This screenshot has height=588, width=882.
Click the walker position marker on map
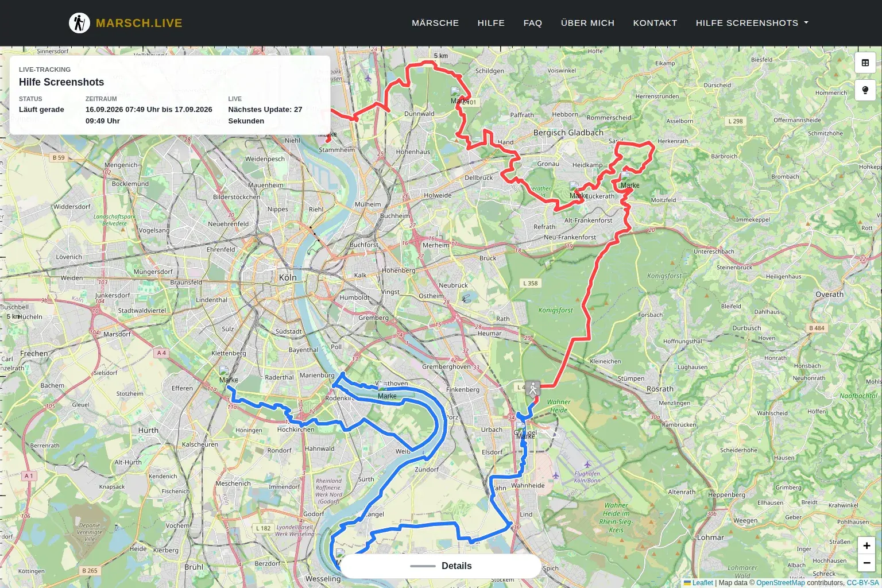533,389
